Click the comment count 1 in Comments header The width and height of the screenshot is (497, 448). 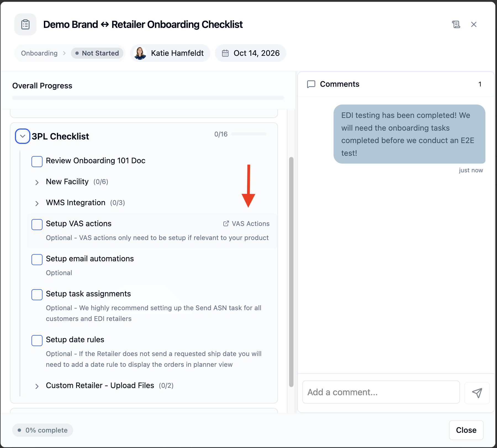coord(480,84)
